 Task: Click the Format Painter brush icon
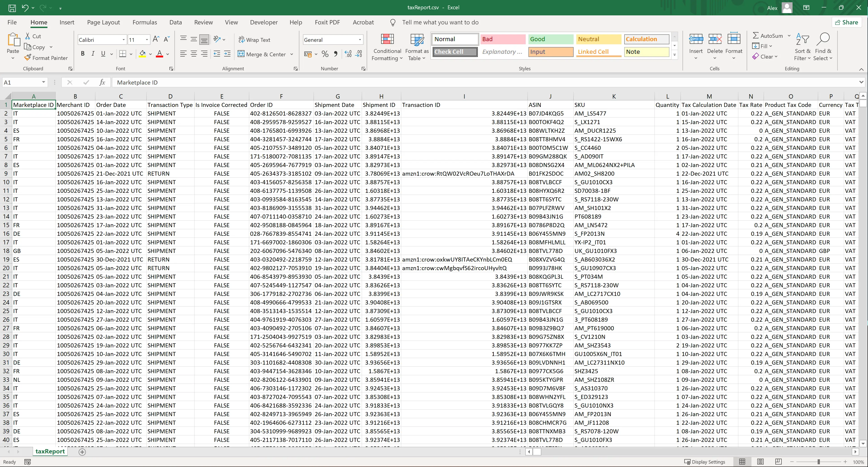tap(28, 58)
